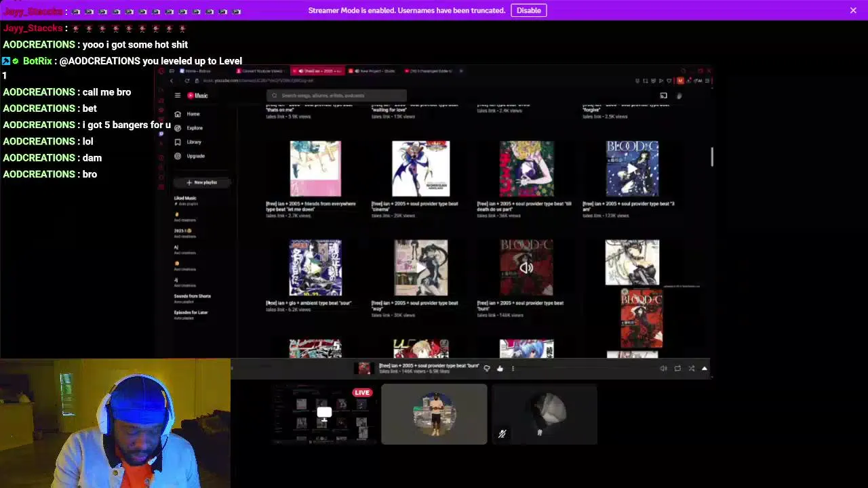Dismiss the Streamer Mode banner

pyautogui.click(x=853, y=10)
